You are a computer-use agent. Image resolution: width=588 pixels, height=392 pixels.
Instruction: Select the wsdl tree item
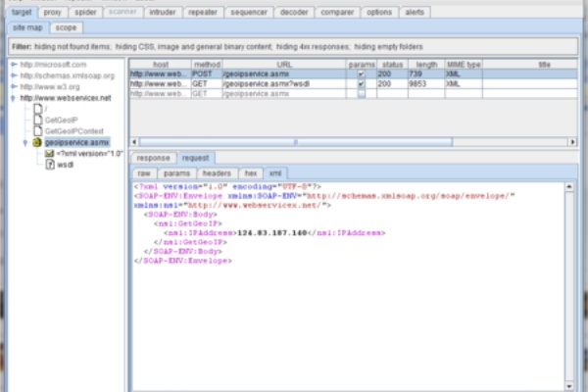[66, 165]
